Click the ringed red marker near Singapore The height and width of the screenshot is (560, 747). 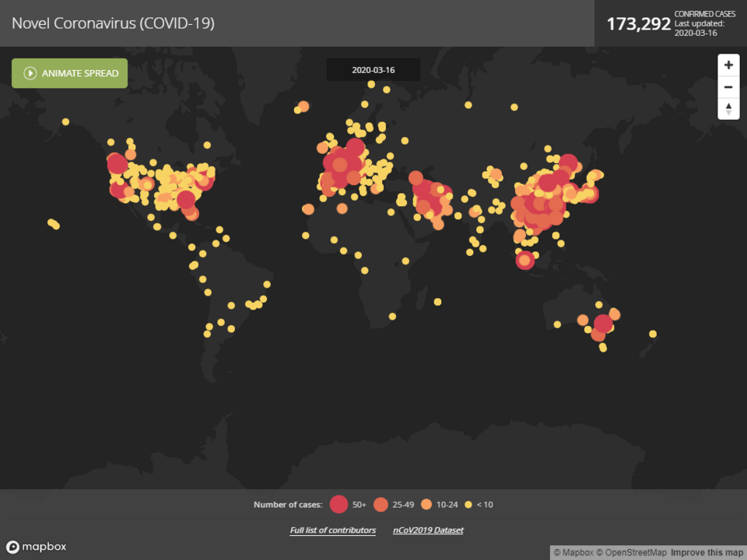(525, 260)
